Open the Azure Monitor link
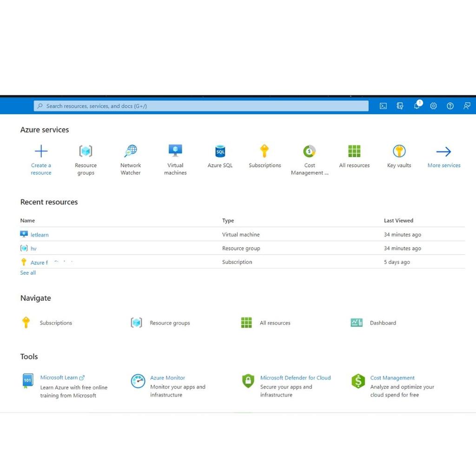476x476 pixels. pos(167,377)
